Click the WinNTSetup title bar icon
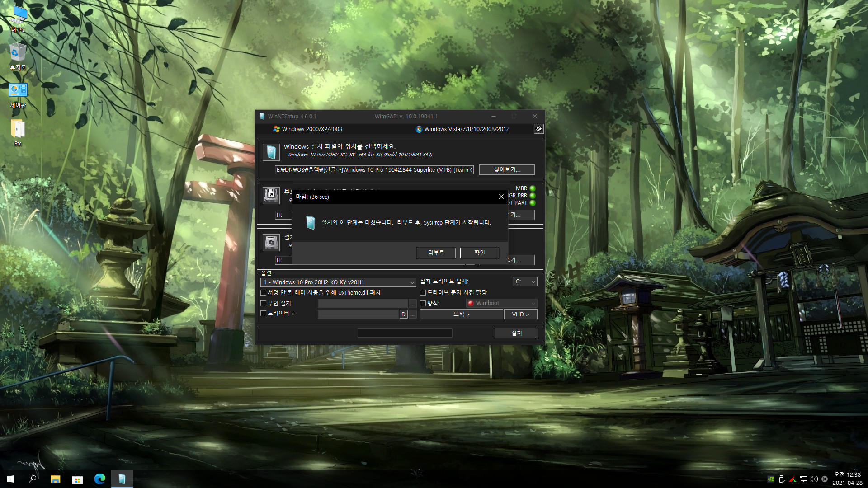The height and width of the screenshot is (488, 868). (262, 116)
